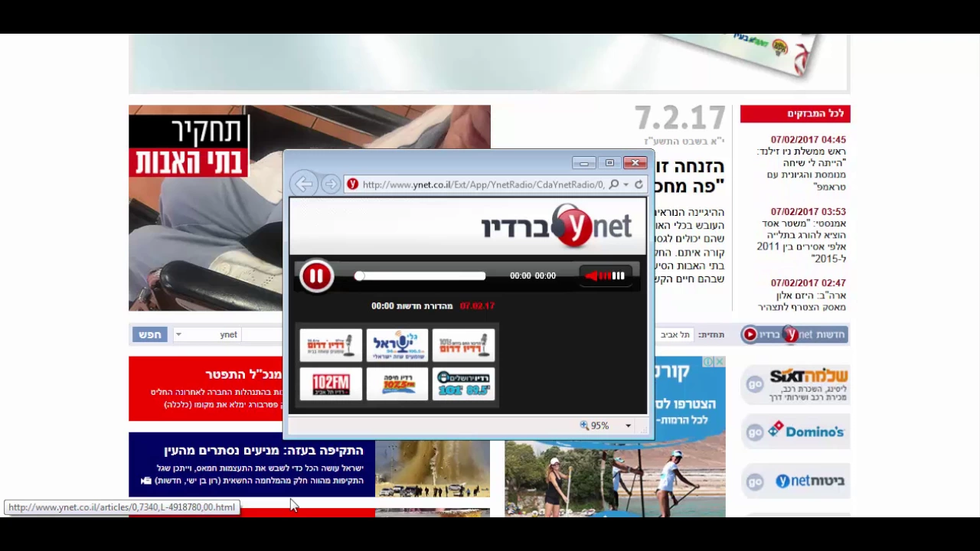Close the blue ad with X icon
980x551 pixels.
click(x=720, y=362)
